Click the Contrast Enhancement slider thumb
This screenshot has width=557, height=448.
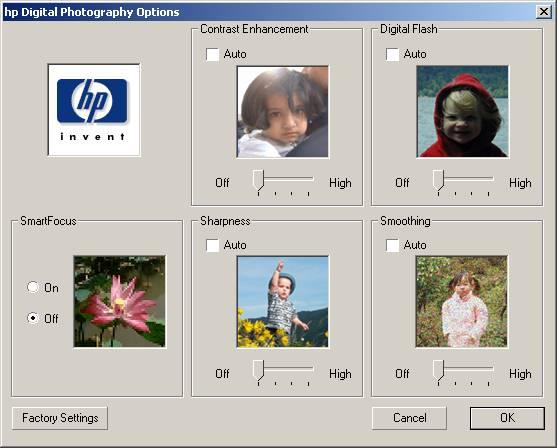point(258,180)
